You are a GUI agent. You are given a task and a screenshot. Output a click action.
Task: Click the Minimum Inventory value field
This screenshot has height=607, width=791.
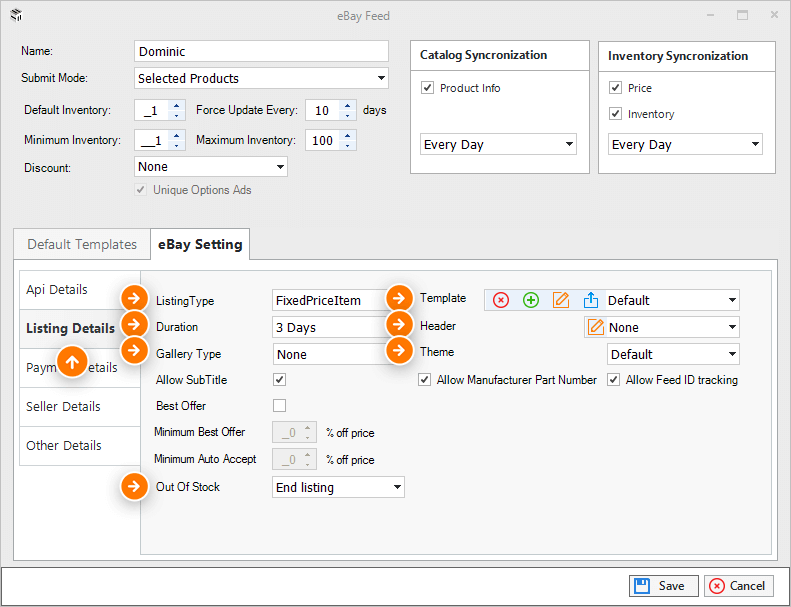[153, 140]
